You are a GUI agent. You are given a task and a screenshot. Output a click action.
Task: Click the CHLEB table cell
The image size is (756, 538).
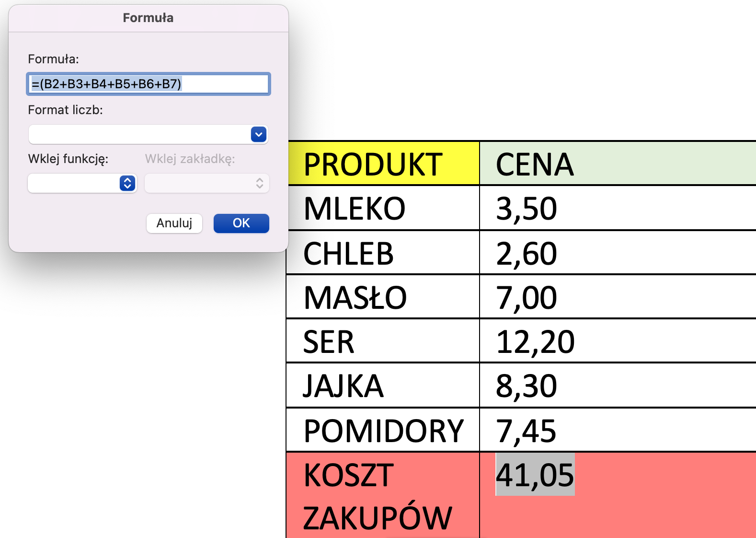(383, 253)
